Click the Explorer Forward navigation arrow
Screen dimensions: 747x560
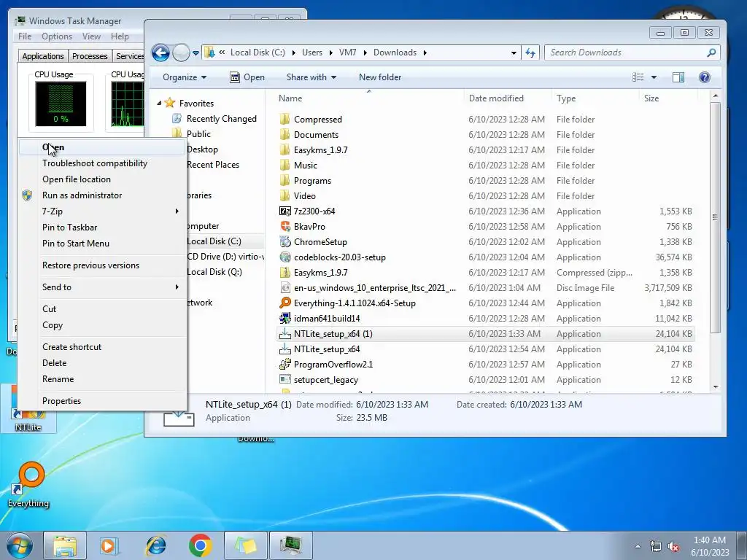tap(181, 52)
